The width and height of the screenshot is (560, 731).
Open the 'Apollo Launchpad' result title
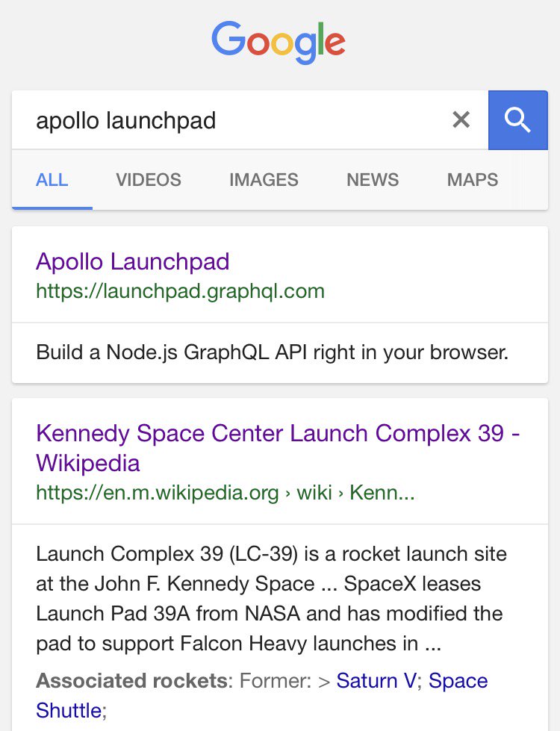click(x=133, y=261)
